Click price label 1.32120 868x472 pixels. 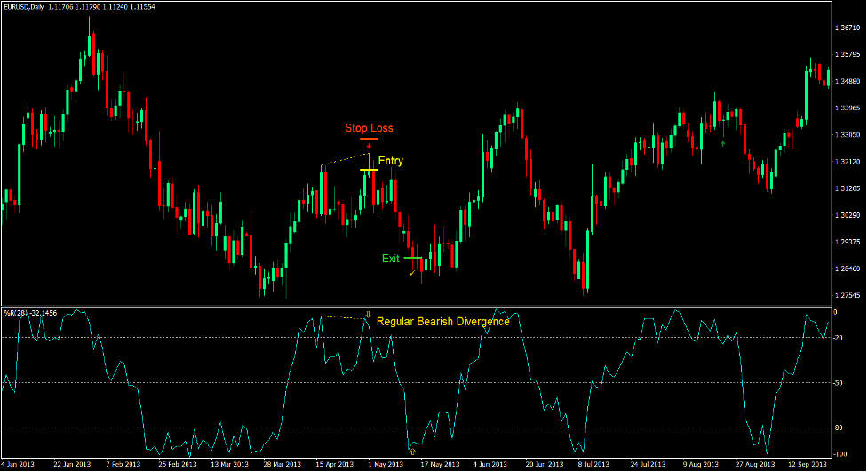(x=848, y=162)
